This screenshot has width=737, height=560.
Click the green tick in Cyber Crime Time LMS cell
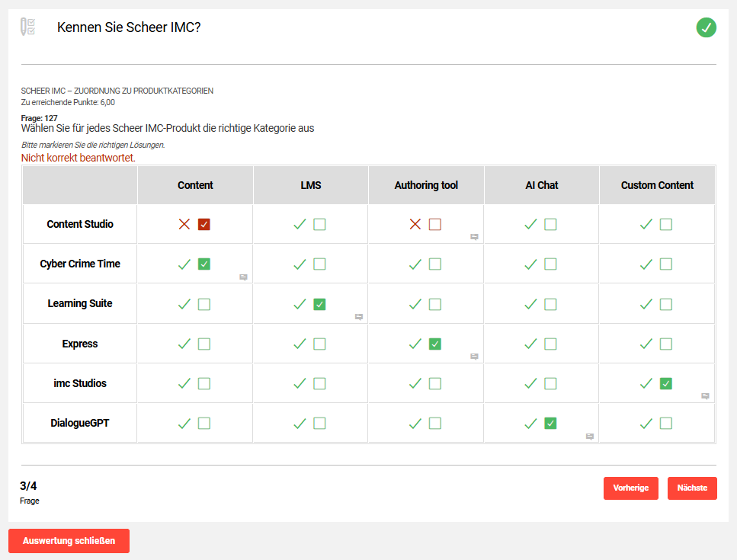300,264
